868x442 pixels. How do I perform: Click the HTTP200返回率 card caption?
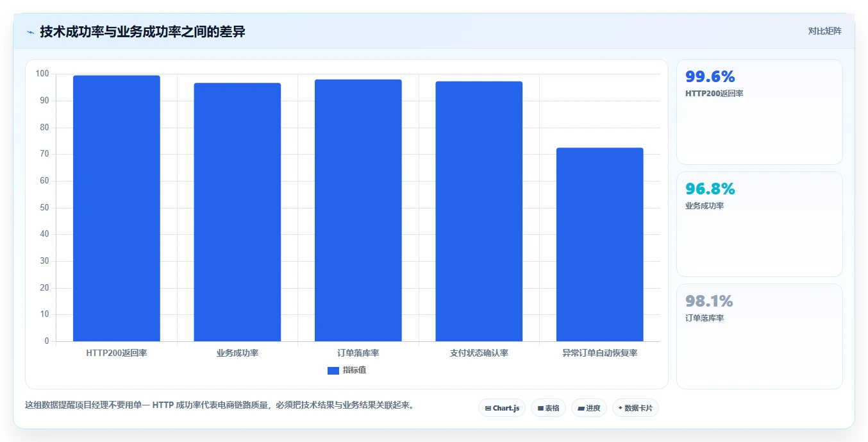714,94
